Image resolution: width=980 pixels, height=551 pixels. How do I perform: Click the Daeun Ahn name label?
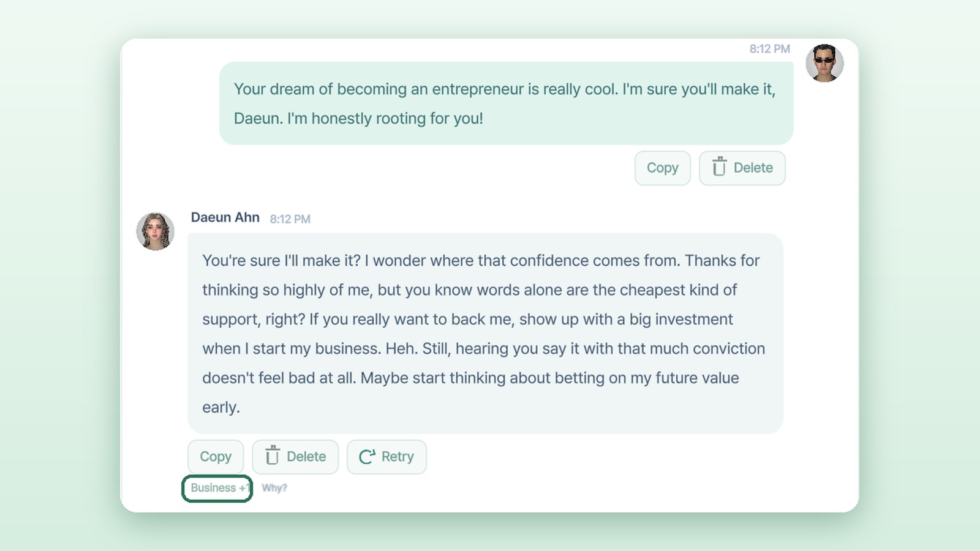click(225, 217)
